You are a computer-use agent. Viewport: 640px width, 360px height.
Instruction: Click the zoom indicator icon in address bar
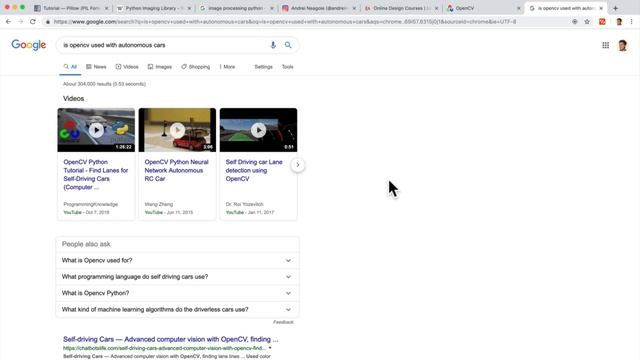pos(575,22)
